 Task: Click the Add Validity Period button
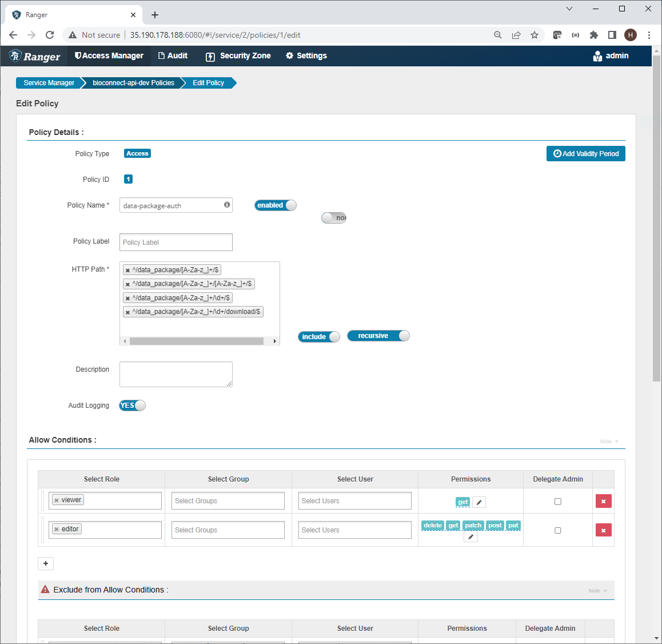pos(585,153)
